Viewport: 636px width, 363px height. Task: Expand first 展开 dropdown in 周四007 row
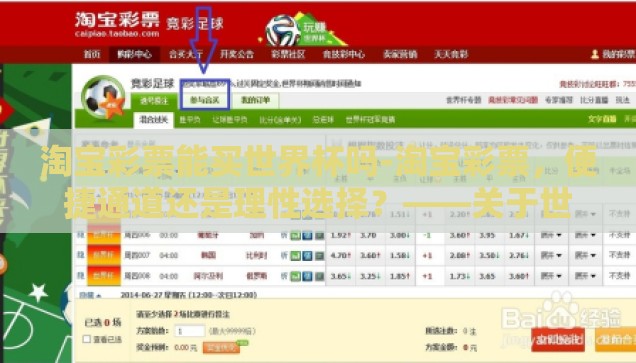(551, 256)
